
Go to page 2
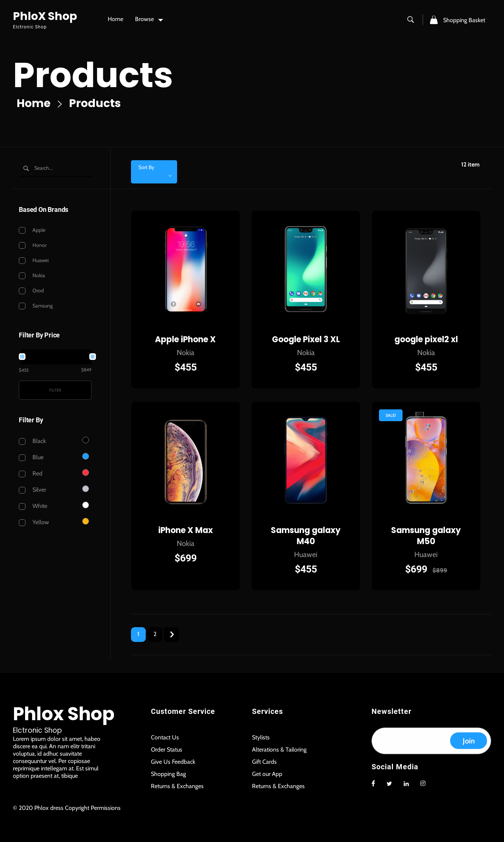(x=155, y=634)
